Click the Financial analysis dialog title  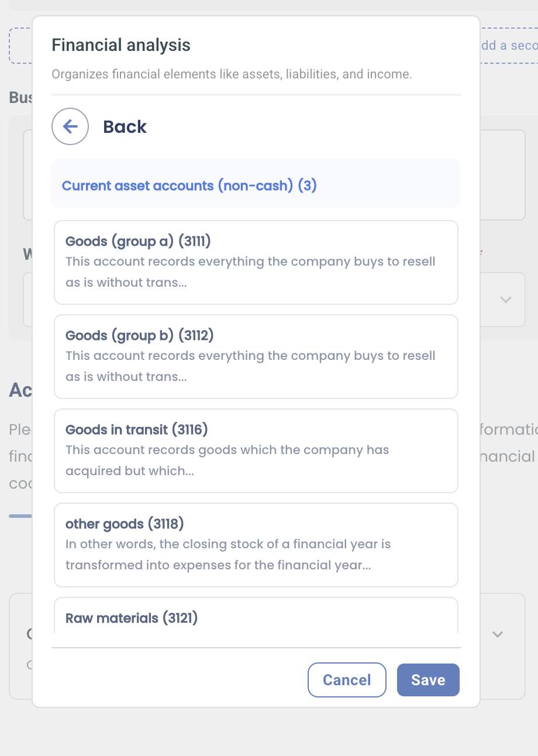coord(121,45)
